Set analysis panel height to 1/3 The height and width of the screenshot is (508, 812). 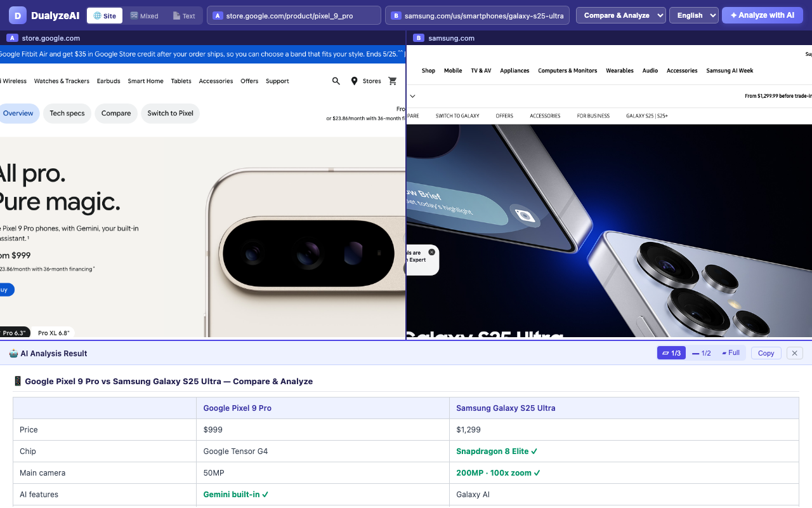click(671, 353)
